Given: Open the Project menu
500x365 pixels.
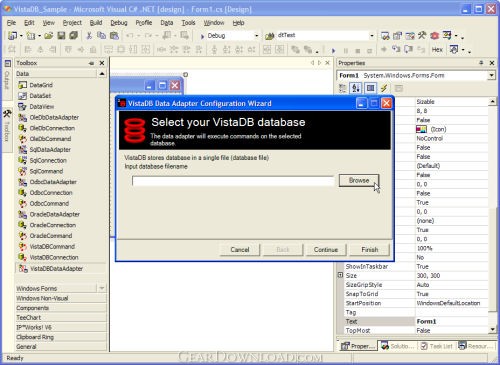Looking at the screenshot, I should pyautogui.click(x=72, y=23).
